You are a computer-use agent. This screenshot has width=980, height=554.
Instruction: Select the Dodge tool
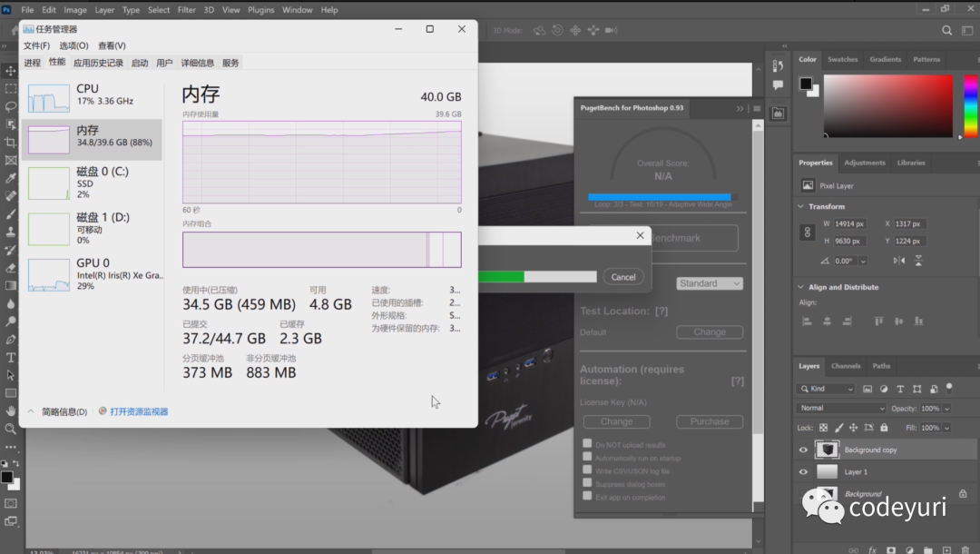pos(11,322)
